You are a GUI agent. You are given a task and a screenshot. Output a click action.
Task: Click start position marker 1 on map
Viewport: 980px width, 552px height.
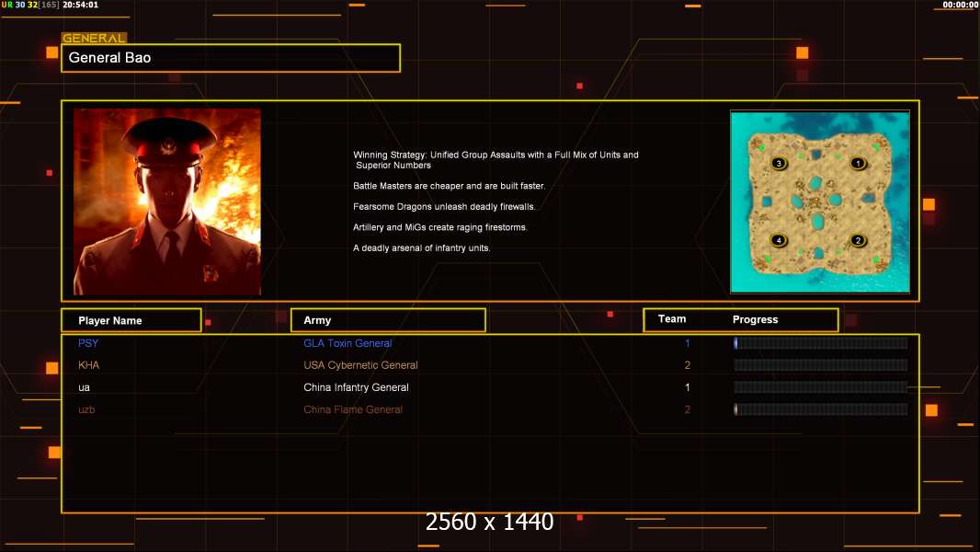point(858,163)
